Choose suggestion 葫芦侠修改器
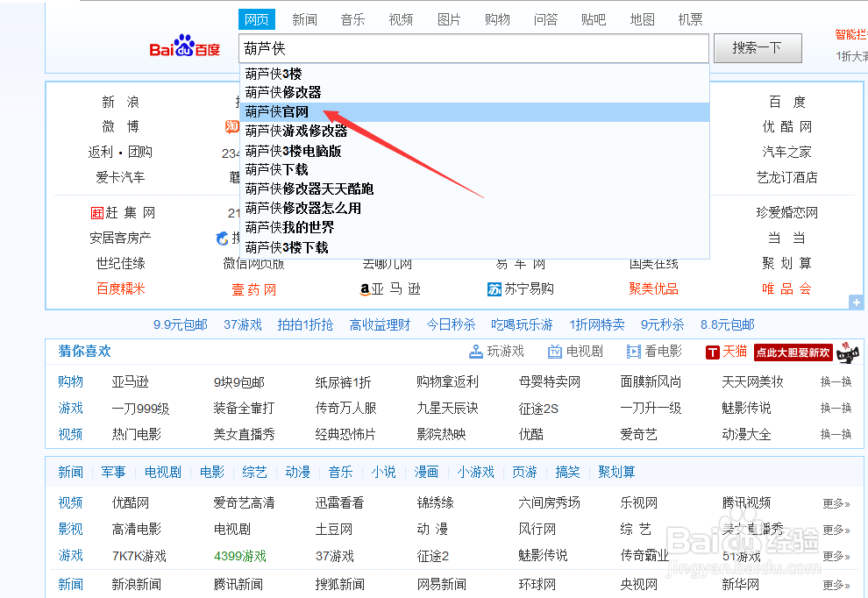Image resolution: width=868 pixels, height=598 pixels. [474, 92]
